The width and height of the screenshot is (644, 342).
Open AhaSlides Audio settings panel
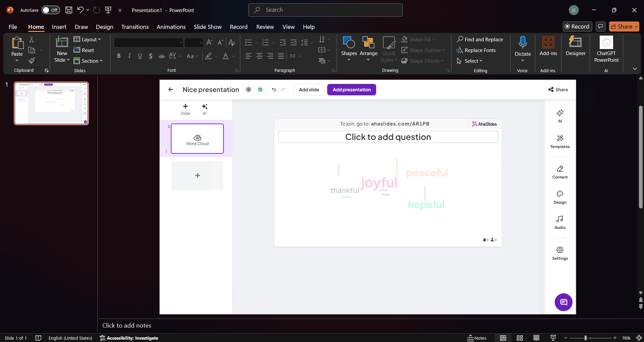[x=559, y=222]
